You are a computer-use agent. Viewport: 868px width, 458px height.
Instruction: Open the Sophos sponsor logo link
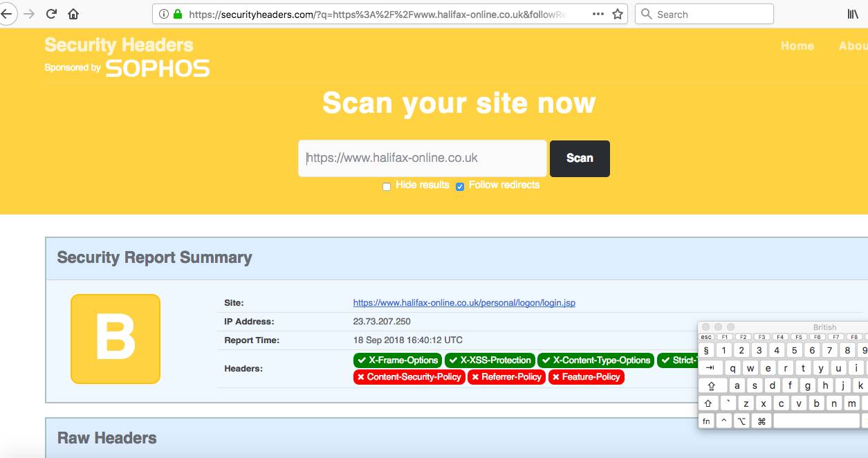pyautogui.click(x=158, y=68)
